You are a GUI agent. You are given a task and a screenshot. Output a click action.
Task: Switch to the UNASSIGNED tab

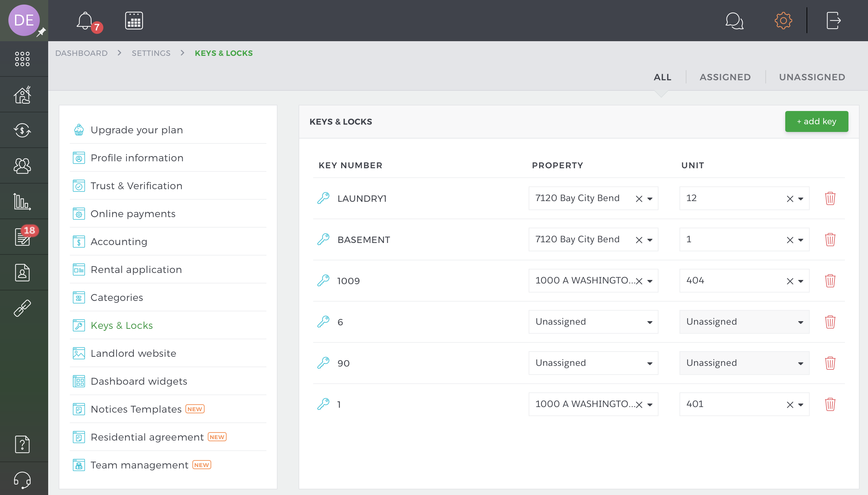tap(812, 77)
